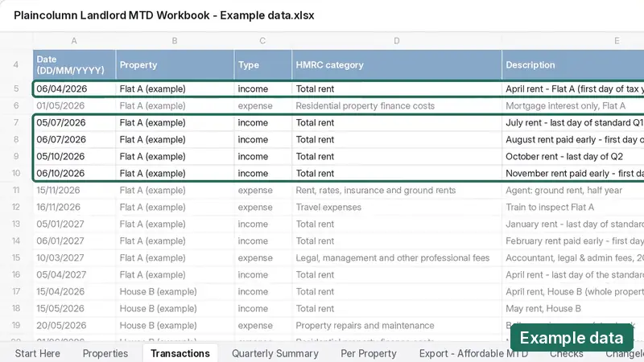This screenshot has height=362, width=644.
Task: Switch to the Properties sheet tab
Action: point(105,353)
